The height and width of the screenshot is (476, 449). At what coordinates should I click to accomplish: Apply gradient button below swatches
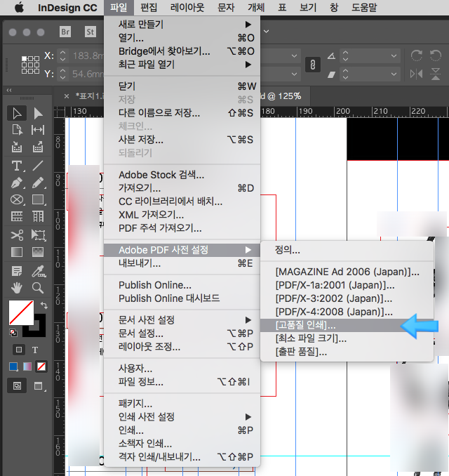pyautogui.click(x=27, y=366)
